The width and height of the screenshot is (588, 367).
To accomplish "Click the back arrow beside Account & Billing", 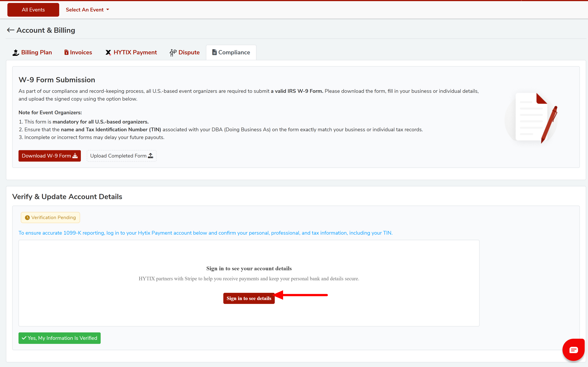I will click(x=10, y=30).
